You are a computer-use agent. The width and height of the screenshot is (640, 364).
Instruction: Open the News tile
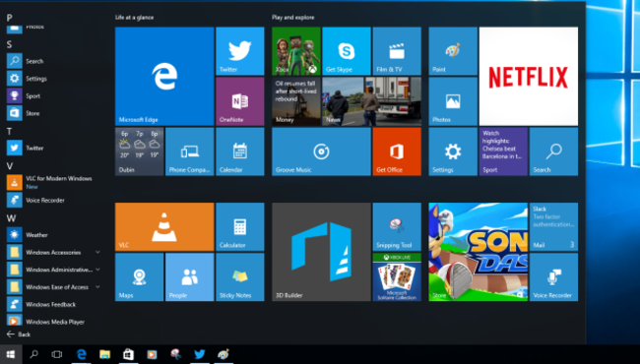click(x=372, y=101)
